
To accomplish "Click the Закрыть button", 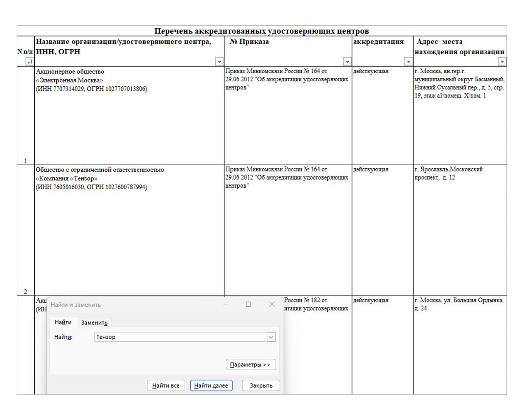I will pyautogui.click(x=261, y=385).
